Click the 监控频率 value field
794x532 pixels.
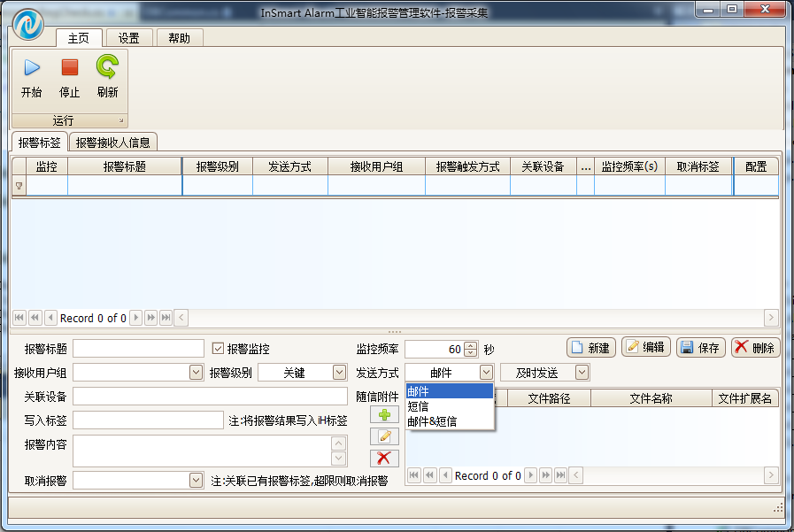point(435,349)
